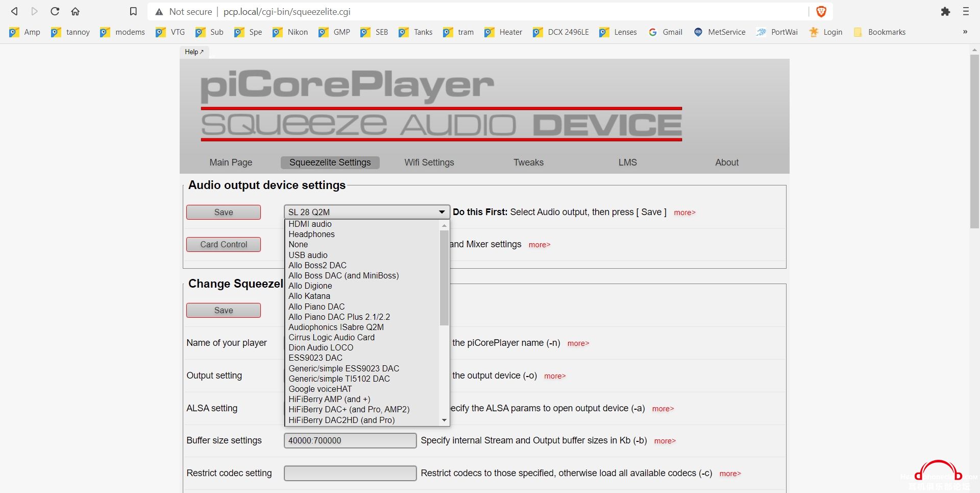Open the Squeezelite Settings tab
980x493 pixels.
330,162
